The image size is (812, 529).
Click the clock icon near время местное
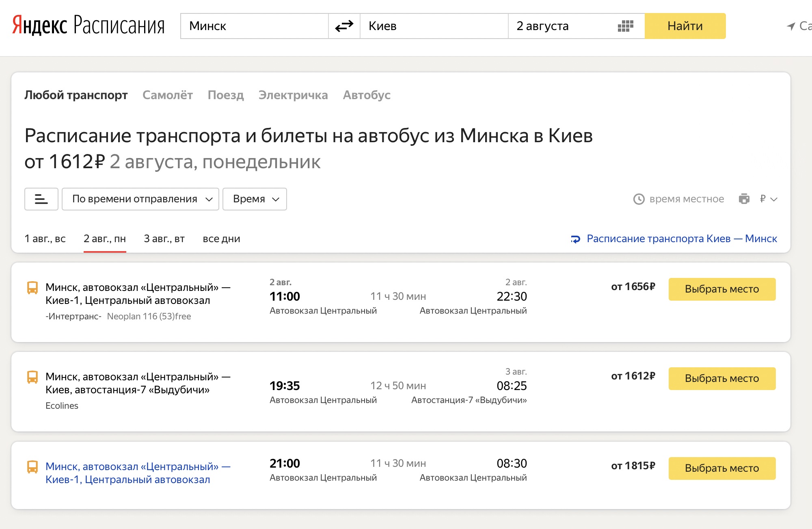click(639, 199)
